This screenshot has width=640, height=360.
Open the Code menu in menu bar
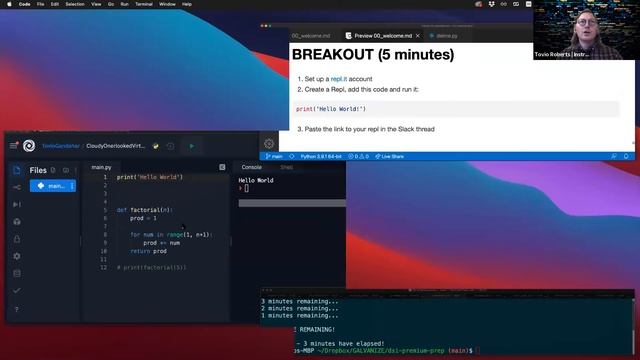[24, 4]
